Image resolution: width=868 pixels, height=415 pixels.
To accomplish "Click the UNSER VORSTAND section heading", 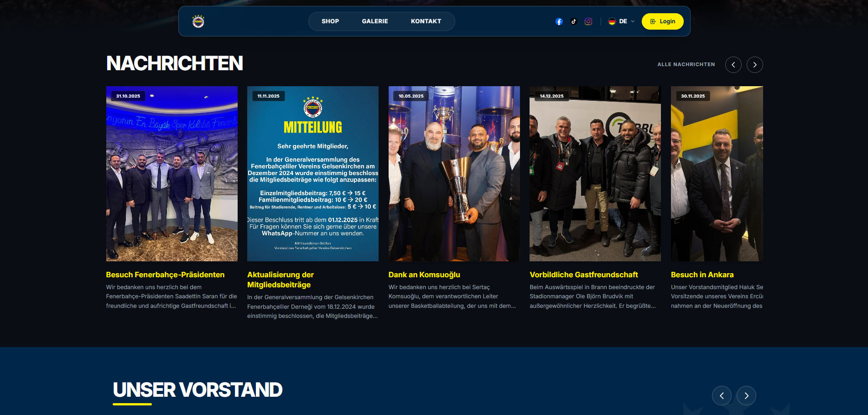I will 198,390.
